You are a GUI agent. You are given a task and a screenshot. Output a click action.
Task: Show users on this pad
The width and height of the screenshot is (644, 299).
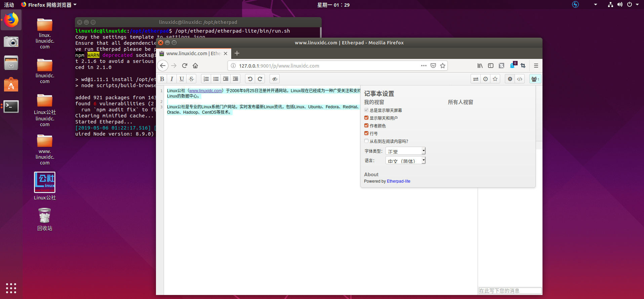pos(535,79)
